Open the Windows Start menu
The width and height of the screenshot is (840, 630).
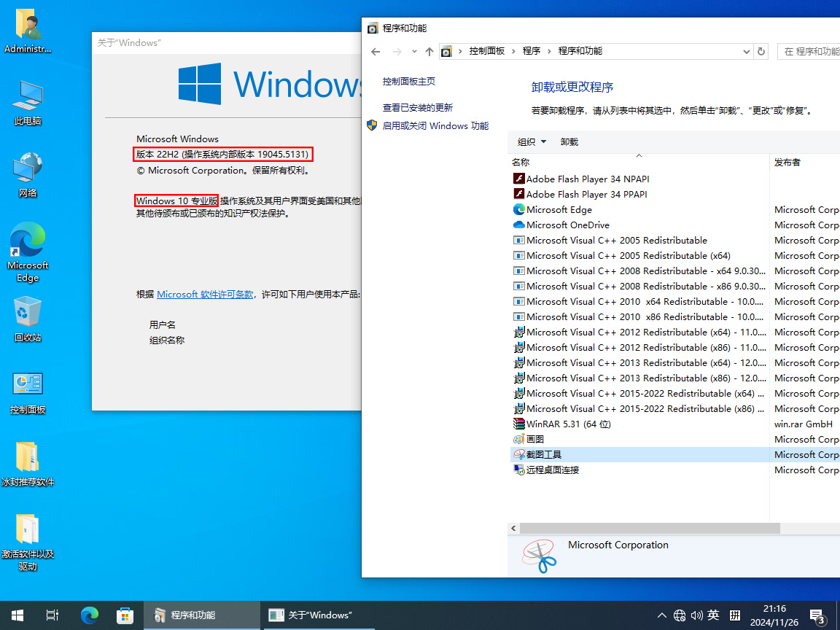point(17,615)
